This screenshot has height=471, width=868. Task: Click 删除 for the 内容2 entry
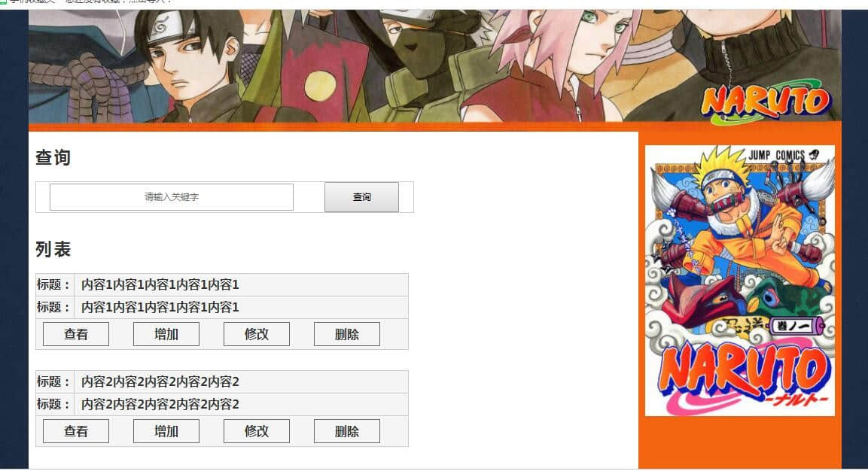(x=346, y=431)
